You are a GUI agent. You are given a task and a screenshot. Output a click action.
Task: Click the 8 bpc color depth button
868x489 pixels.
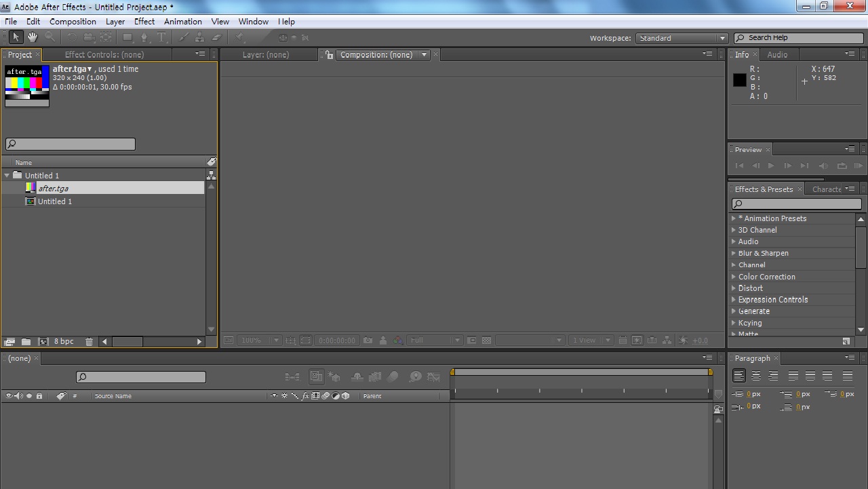click(64, 342)
